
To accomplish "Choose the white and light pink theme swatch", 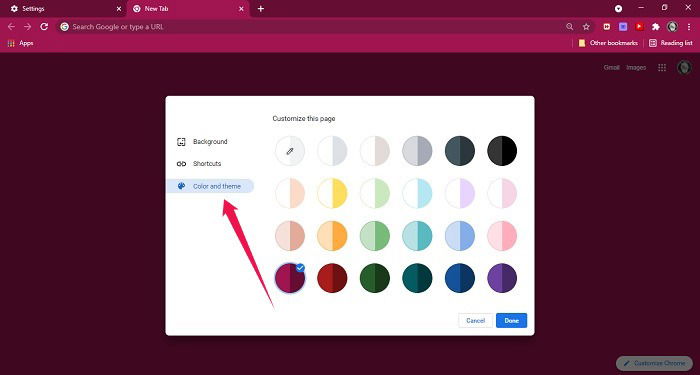I will click(x=502, y=193).
